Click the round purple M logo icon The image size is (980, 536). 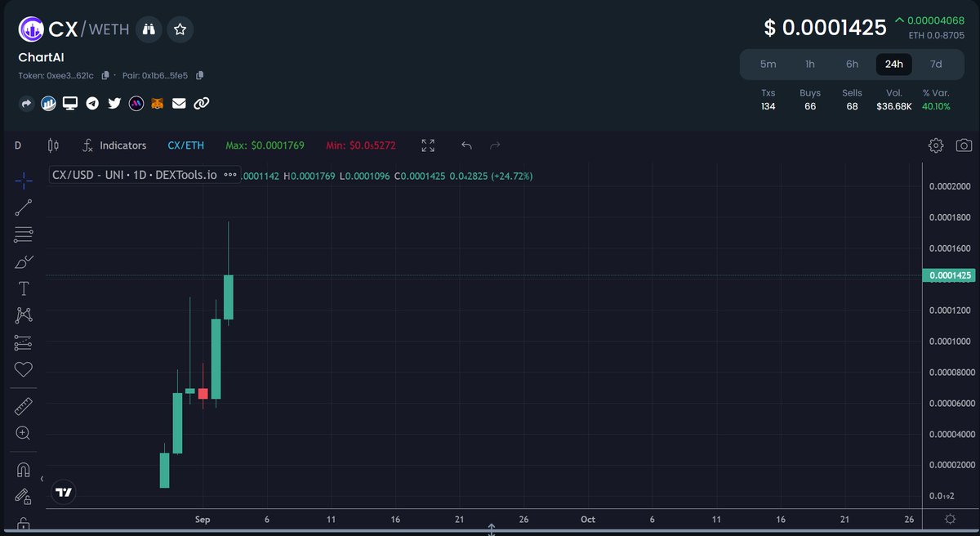[x=136, y=104]
